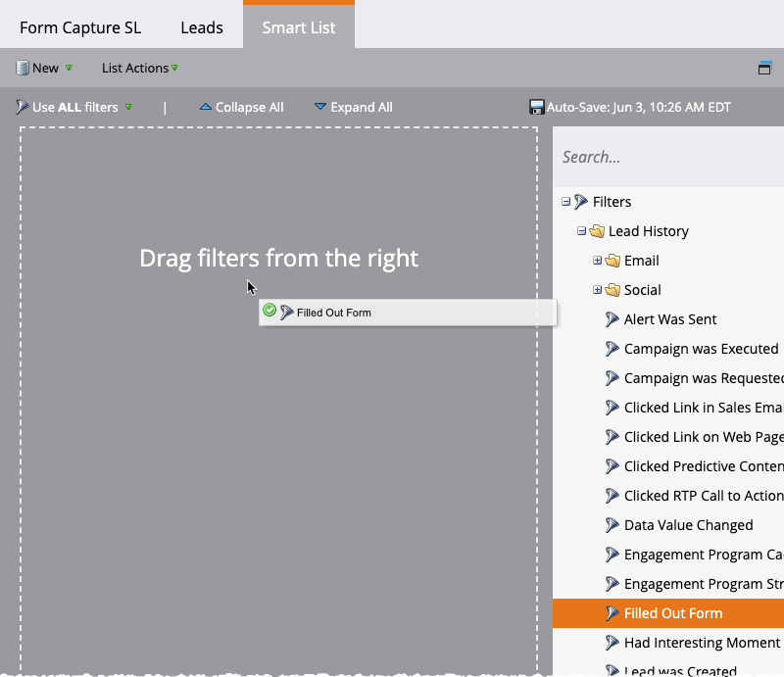Open the Use ALL filters dropdown
Image resolution: width=784 pixels, height=677 pixels.
[x=74, y=108]
